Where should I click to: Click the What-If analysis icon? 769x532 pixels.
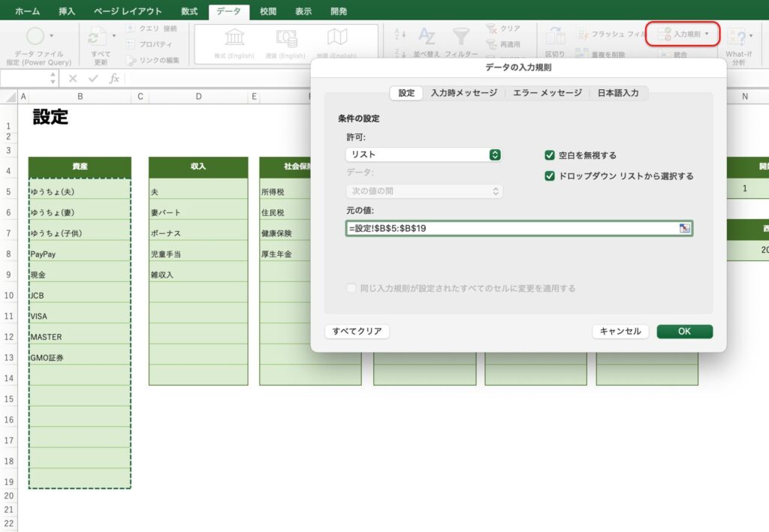coord(736,37)
